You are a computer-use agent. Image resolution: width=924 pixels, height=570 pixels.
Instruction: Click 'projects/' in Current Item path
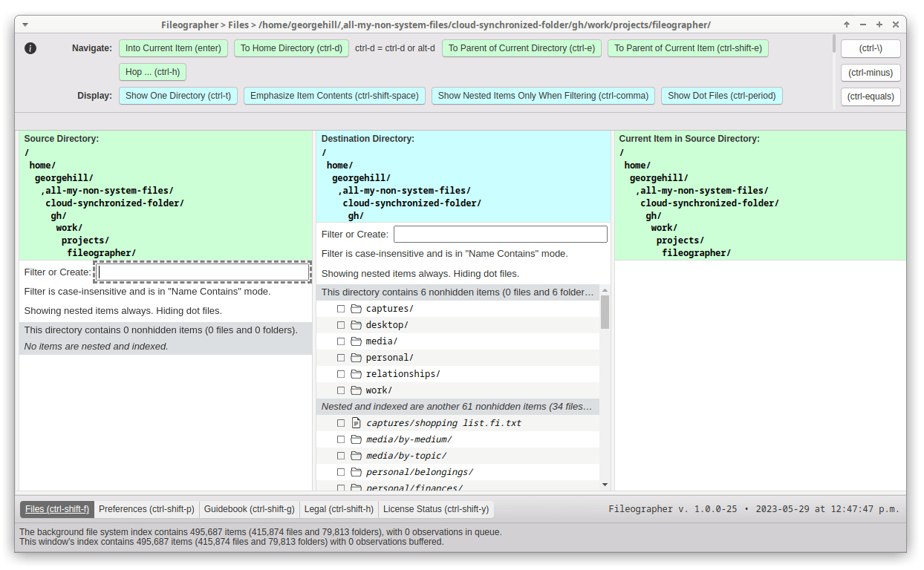click(680, 240)
